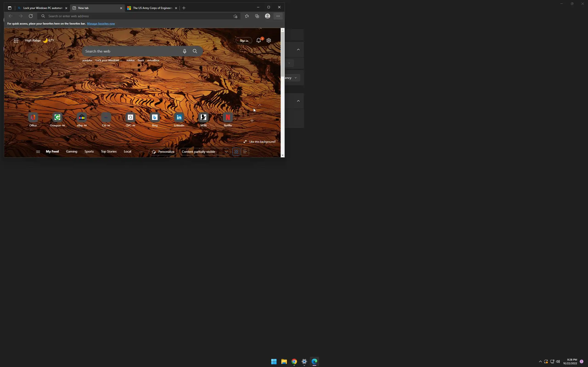Select the Gaming feed tab
This screenshot has width=588, height=367.
[71, 151]
